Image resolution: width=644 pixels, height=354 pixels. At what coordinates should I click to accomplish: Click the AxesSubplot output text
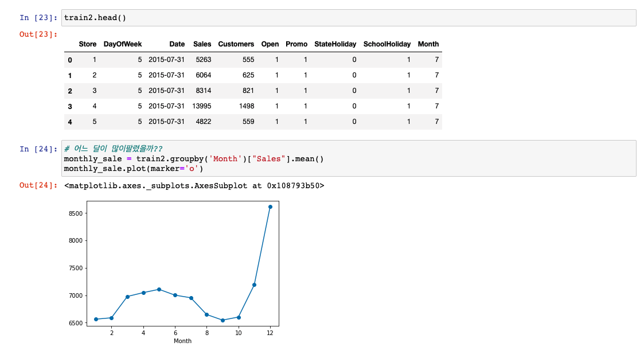(194, 185)
